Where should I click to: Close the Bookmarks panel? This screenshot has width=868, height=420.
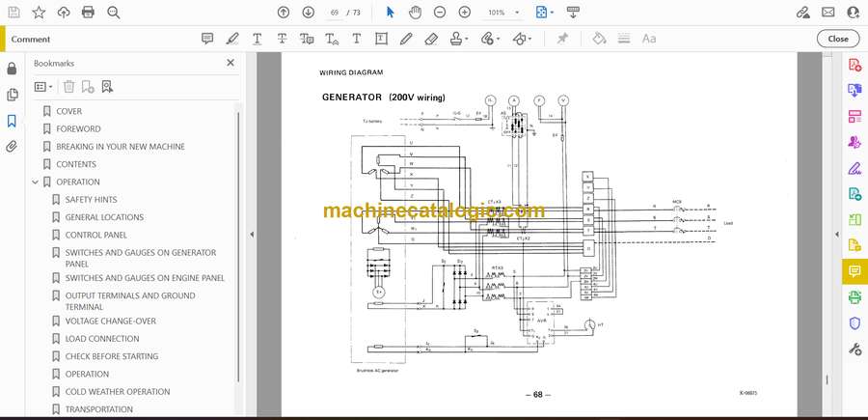click(231, 63)
